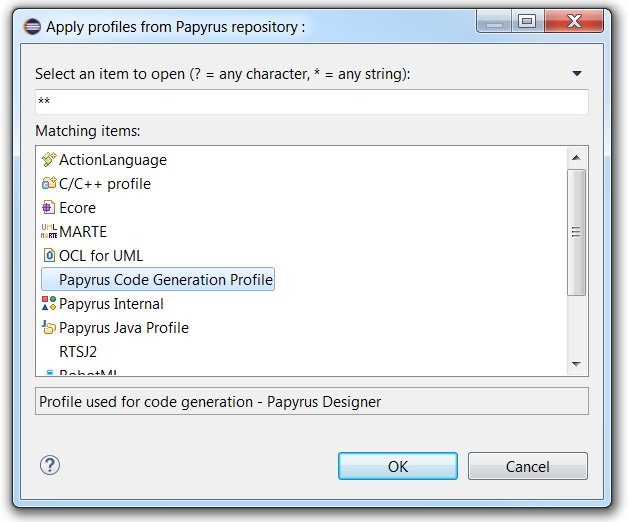The height and width of the screenshot is (522, 630).
Task: Click the Ecore profile icon
Action: coord(49,208)
